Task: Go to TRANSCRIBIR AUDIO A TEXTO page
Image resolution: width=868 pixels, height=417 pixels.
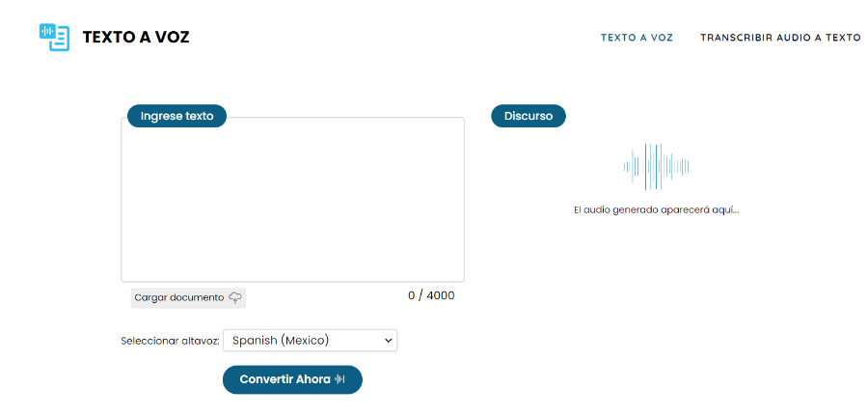Action: click(x=780, y=38)
